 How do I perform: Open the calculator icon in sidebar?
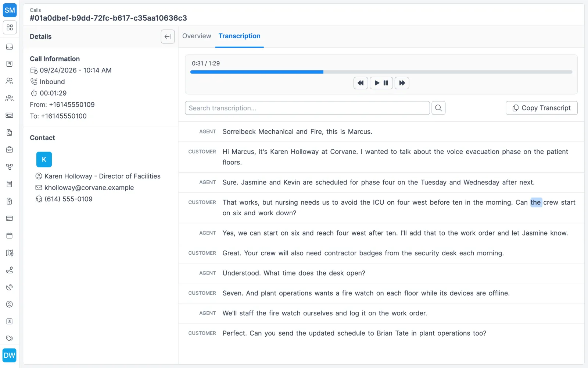(x=10, y=184)
